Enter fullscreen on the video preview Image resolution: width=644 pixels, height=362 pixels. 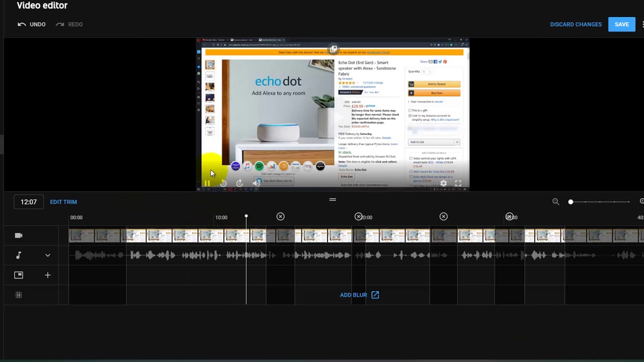[458, 184]
